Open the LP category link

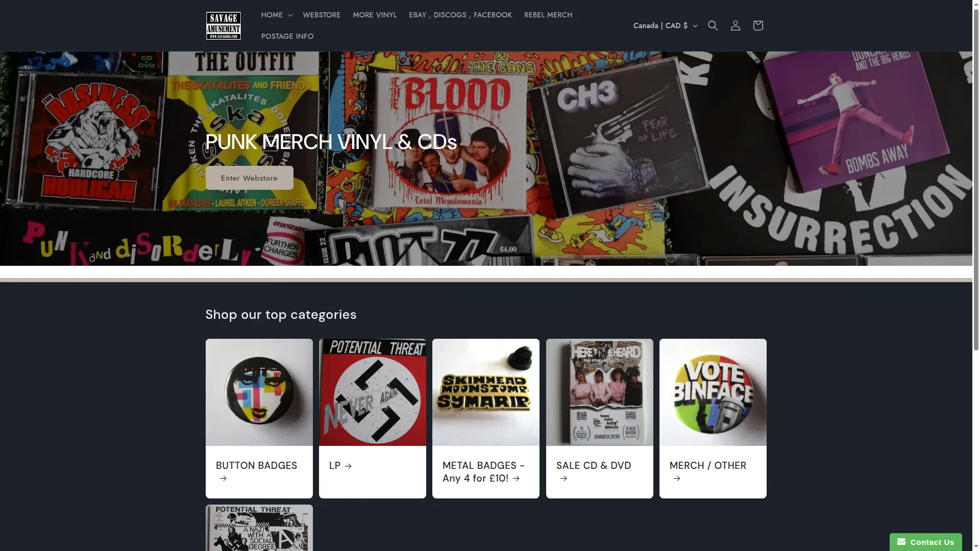pyautogui.click(x=340, y=465)
